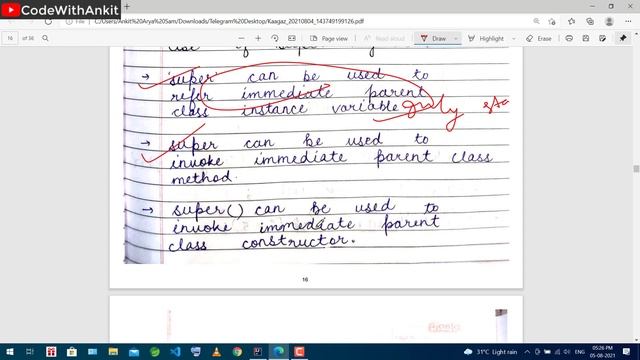
Task: Start Read aloud
Action: (384, 38)
